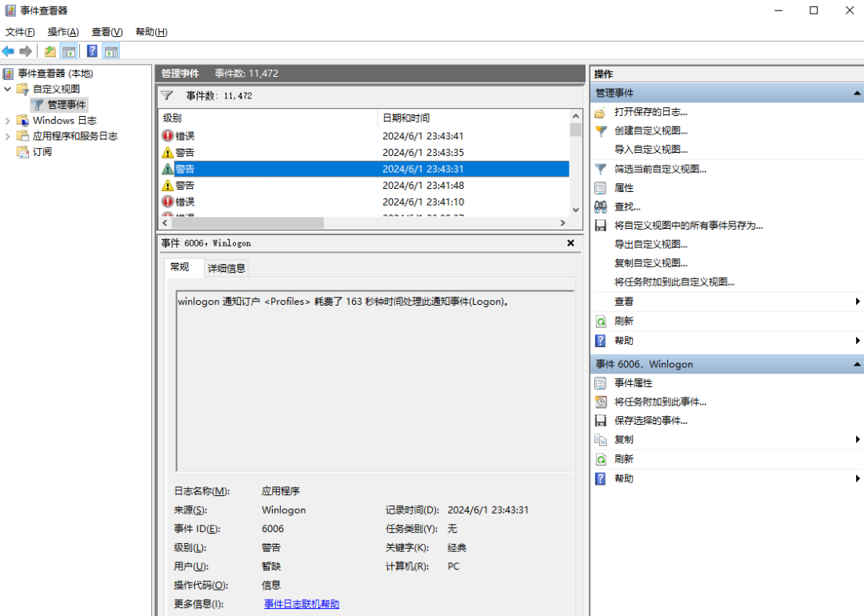The height and width of the screenshot is (616, 864).
Task: Close the 事件 6006 preview pane
Action: [x=571, y=243]
